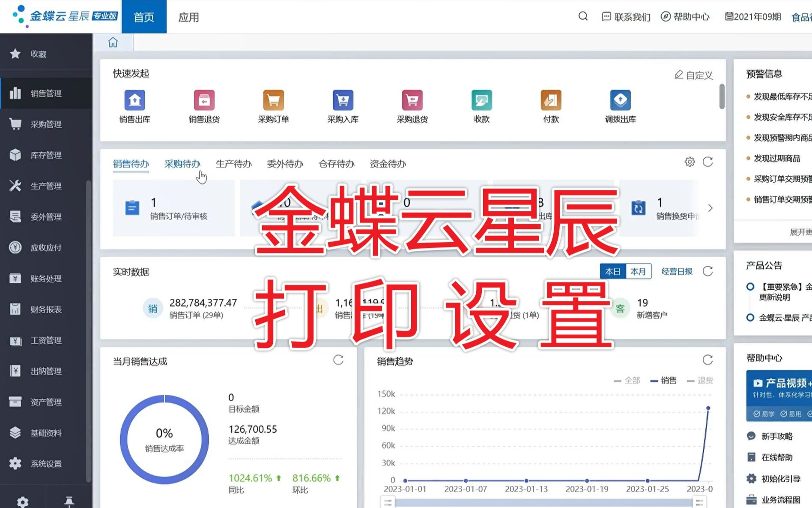Open 采购管理 in the sidebar
The height and width of the screenshot is (508, 812).
tap(46, 124)
